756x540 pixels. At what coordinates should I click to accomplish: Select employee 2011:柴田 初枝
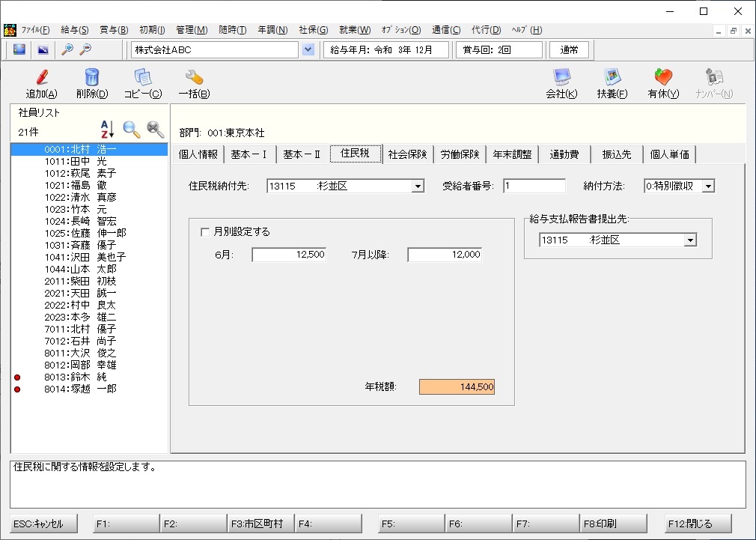89,282
